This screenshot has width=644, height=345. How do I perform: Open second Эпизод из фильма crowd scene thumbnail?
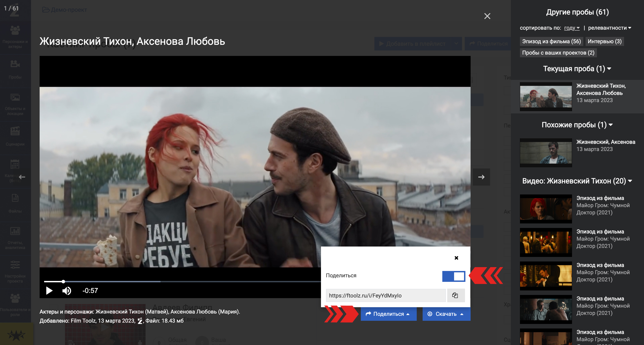point(546,242)
